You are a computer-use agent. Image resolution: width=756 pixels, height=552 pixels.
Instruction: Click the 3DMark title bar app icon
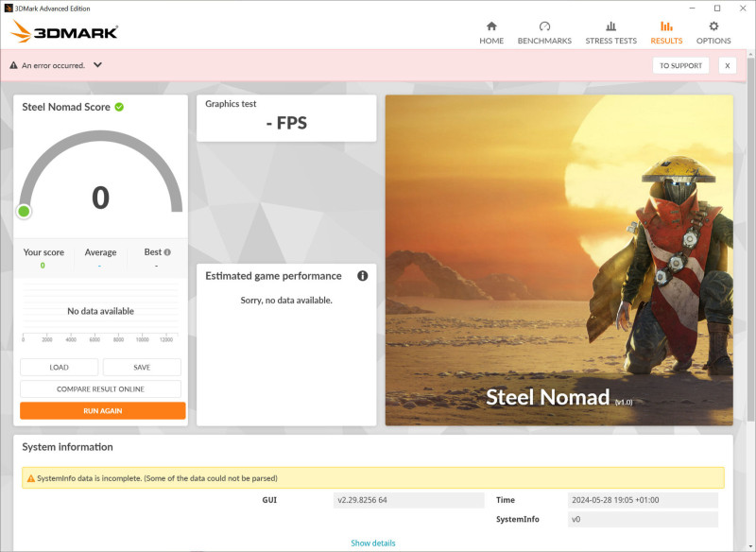click(x=9, y=9)
